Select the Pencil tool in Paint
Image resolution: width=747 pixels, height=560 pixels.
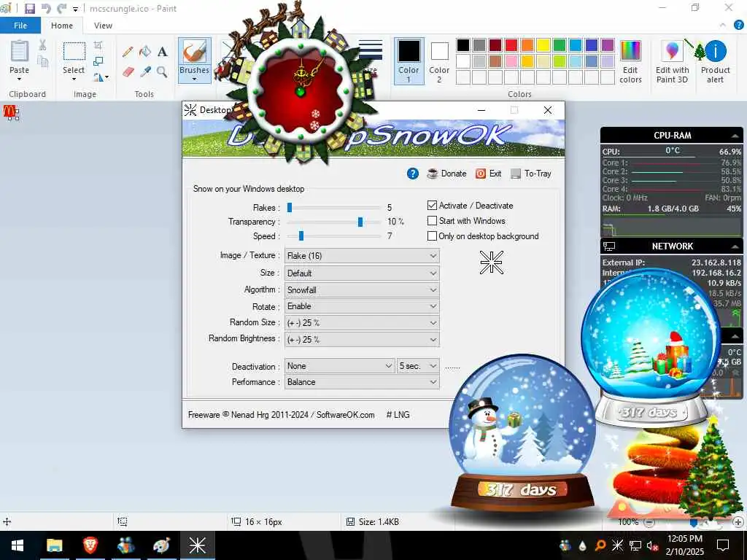click(x=128, y=52)
